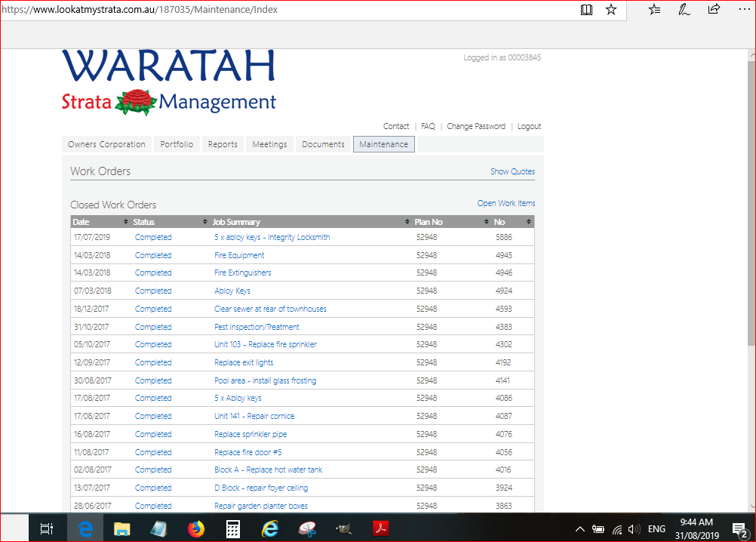Image resolution: width=756 pixels, height=542 pixels.
Task: Share this page using the share icon
Action: (714, 9)
